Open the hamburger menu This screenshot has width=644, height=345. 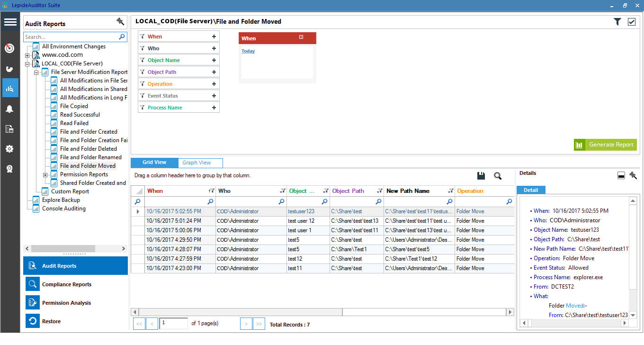point(10,22)
